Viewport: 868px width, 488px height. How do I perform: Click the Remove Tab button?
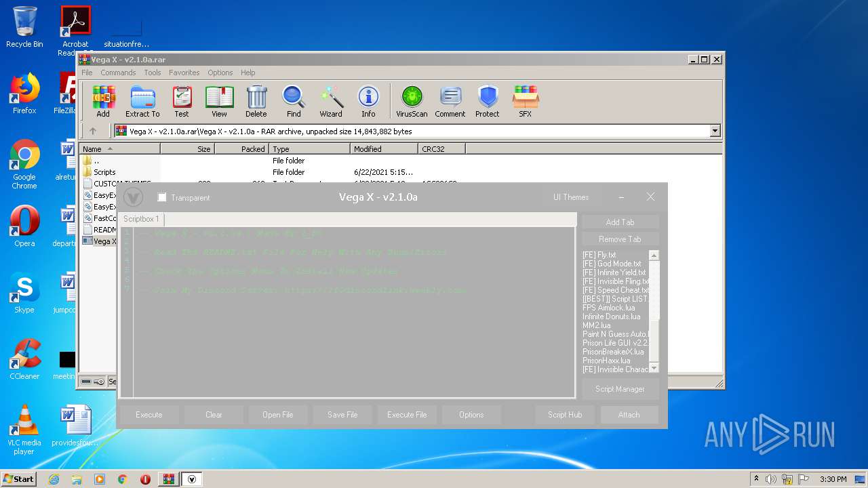[x=620, y=239]
